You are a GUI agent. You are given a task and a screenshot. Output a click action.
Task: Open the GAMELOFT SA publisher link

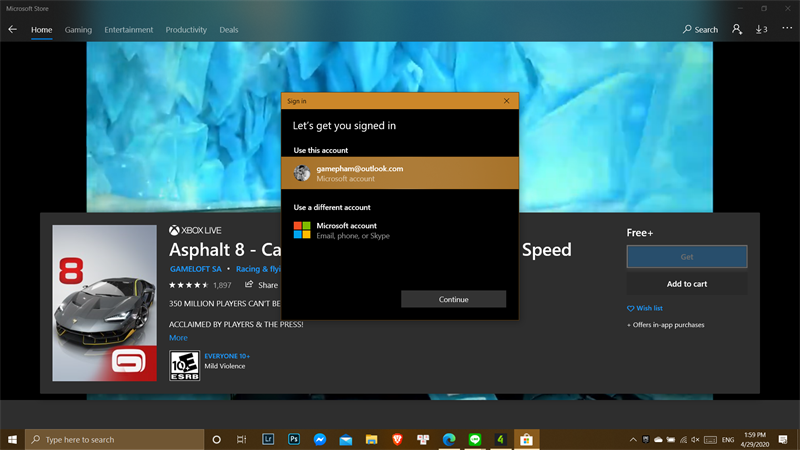pyautogui.click(x=194, y=269)
